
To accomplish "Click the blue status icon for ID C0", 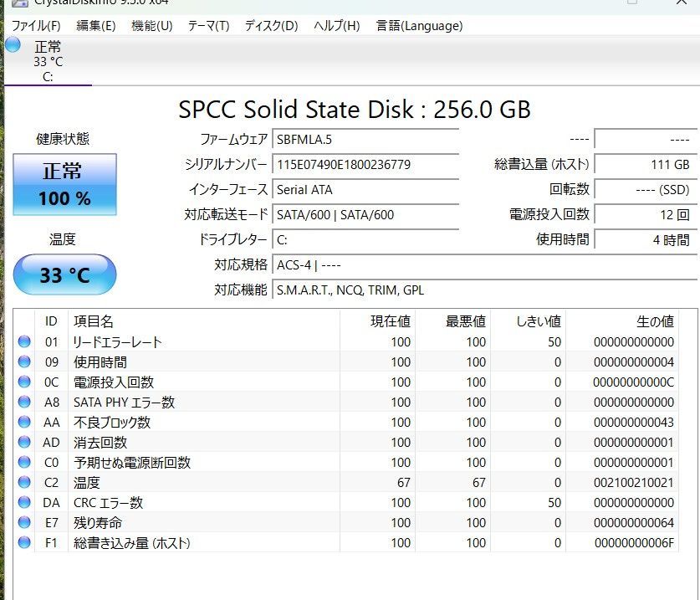I will pyautogui.click(x=24, y=463).
